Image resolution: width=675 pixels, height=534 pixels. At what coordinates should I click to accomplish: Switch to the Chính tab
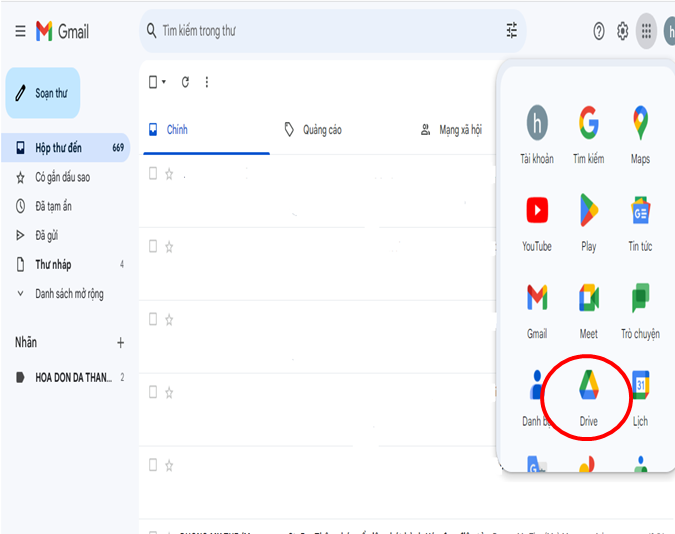click(x=207, y=130)
